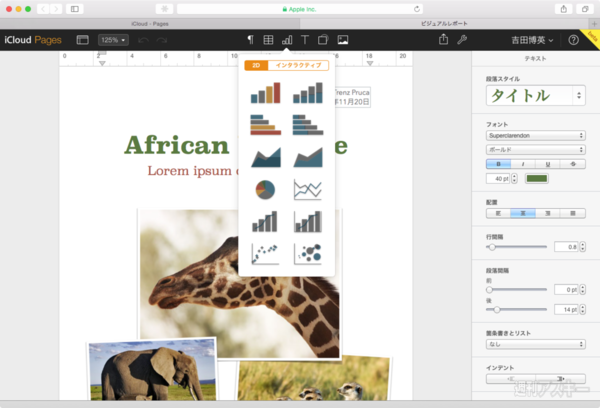
Task: Toggle italic formatting button
Action: pyautogui.click(x=523, y=164)
